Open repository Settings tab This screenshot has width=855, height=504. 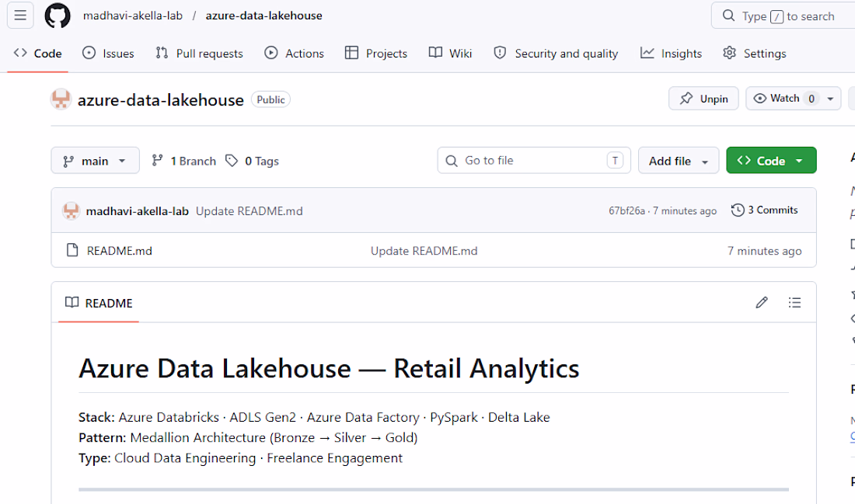coord(754,54)
